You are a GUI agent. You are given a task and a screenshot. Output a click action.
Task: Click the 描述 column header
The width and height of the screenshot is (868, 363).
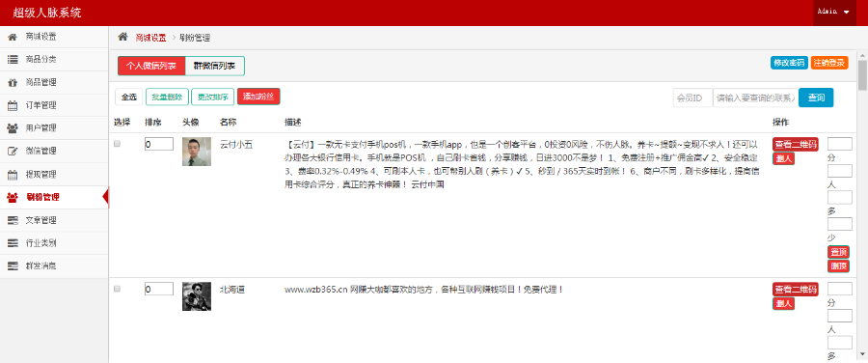[293, 122]
